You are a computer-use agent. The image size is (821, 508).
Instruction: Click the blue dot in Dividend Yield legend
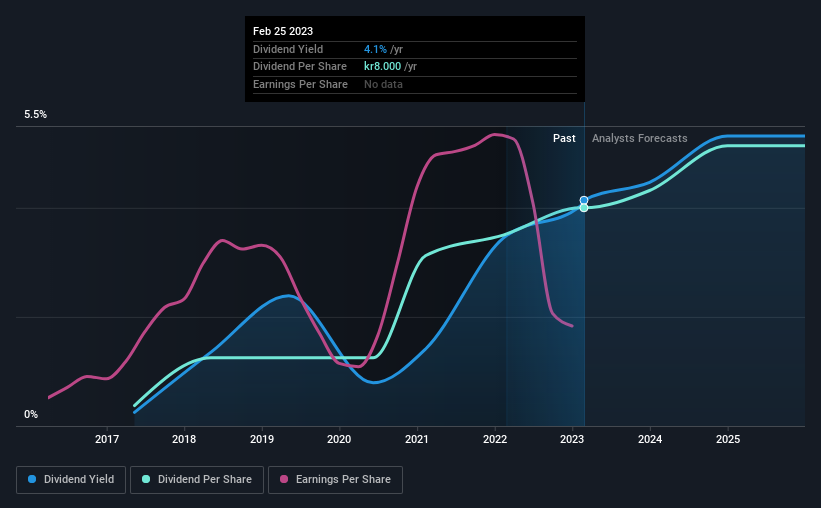click(x=32, y=480)
